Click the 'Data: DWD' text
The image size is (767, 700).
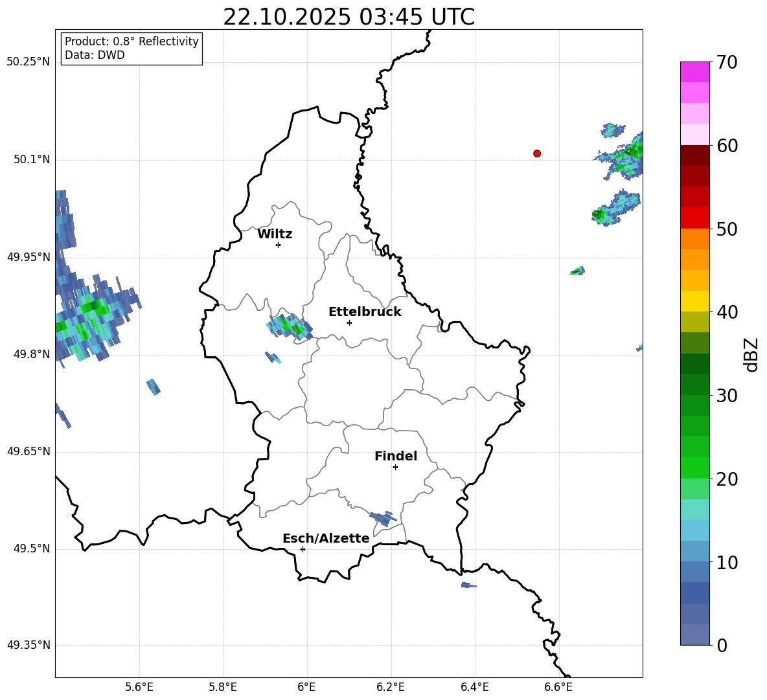pos(95,55)
